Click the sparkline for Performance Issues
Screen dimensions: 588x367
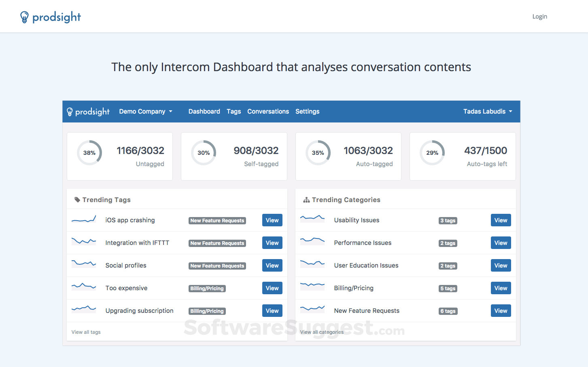tap(312, 241)
